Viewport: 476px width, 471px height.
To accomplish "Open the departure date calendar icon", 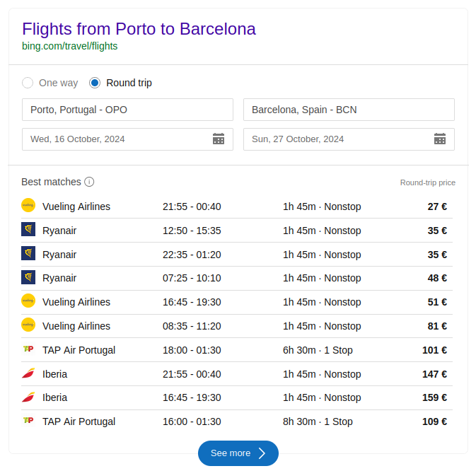I will pyautogui.click(x=219, y=139).
